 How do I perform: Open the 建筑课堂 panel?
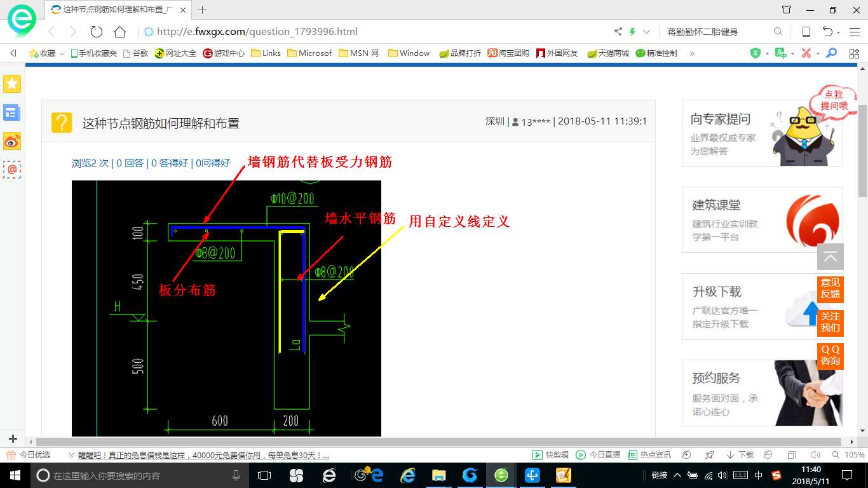pos(763,220)
